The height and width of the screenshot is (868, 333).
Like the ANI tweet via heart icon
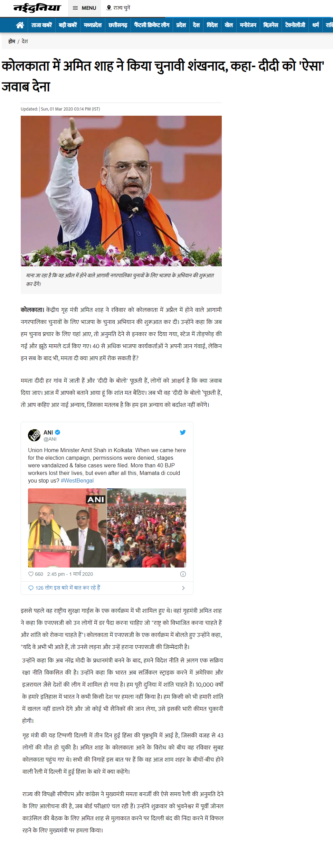(x=31, y=574)
